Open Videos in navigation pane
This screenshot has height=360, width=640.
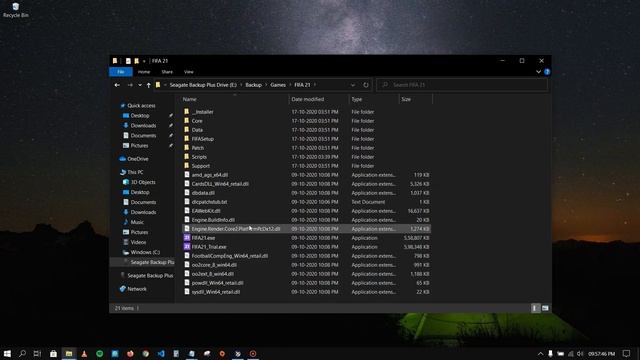(138, 242)
